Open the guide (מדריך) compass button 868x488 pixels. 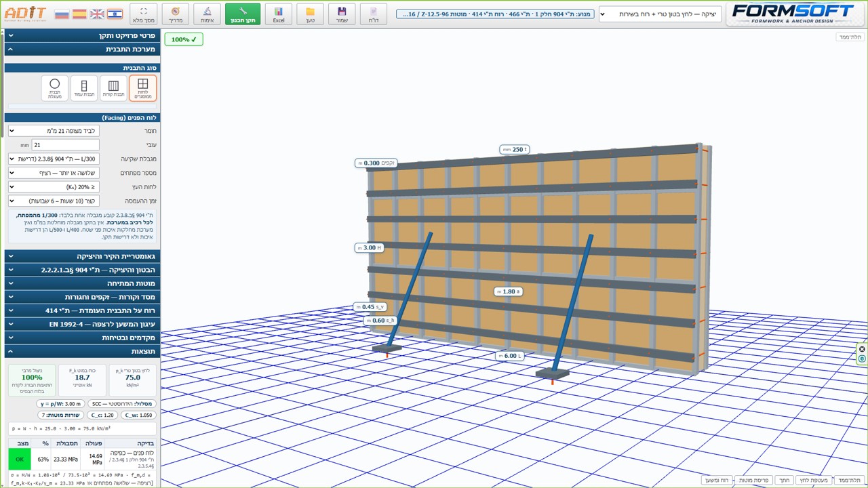click(175, 14)
